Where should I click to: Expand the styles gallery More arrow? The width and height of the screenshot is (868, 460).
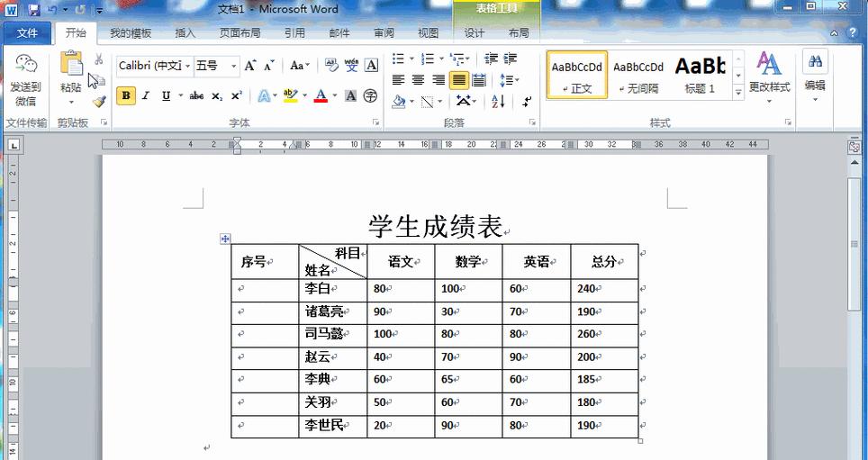coord(738,93)
